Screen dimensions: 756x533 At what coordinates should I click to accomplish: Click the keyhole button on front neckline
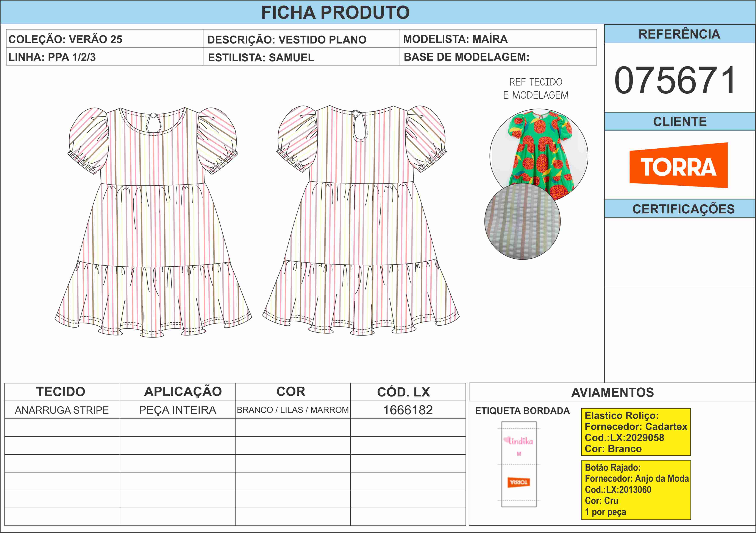153,116
